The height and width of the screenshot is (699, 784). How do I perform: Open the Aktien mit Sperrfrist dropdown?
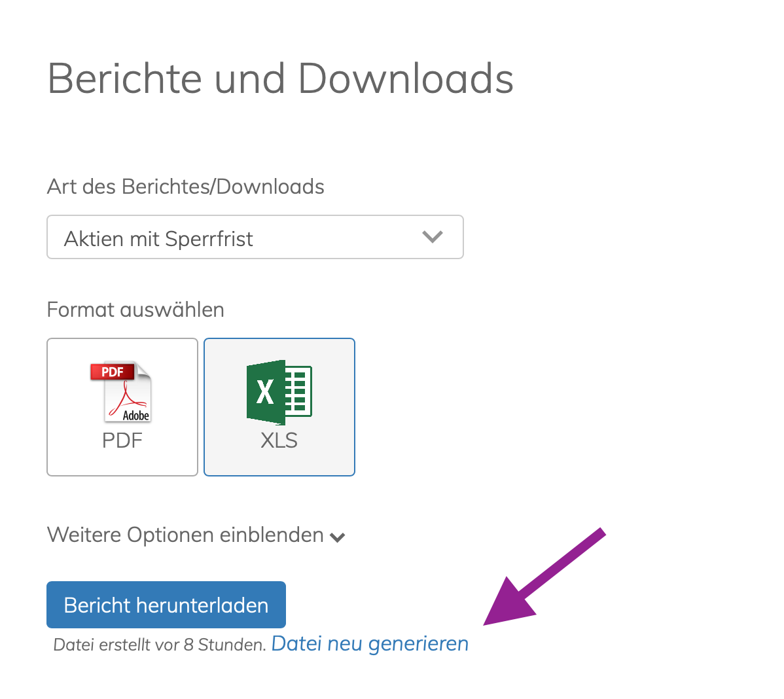(x=255, y=237)
